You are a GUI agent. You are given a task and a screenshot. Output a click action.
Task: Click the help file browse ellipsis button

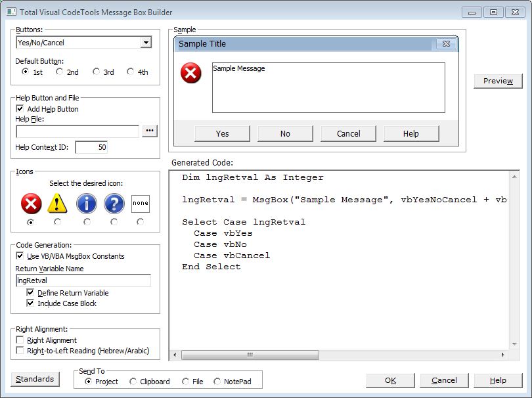[150, 131]
